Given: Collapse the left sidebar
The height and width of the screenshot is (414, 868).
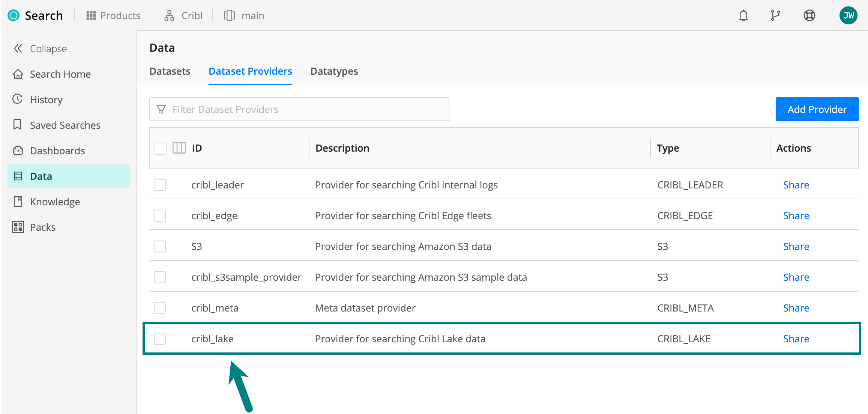Looking at the screenshot, I should coord(41,49).
